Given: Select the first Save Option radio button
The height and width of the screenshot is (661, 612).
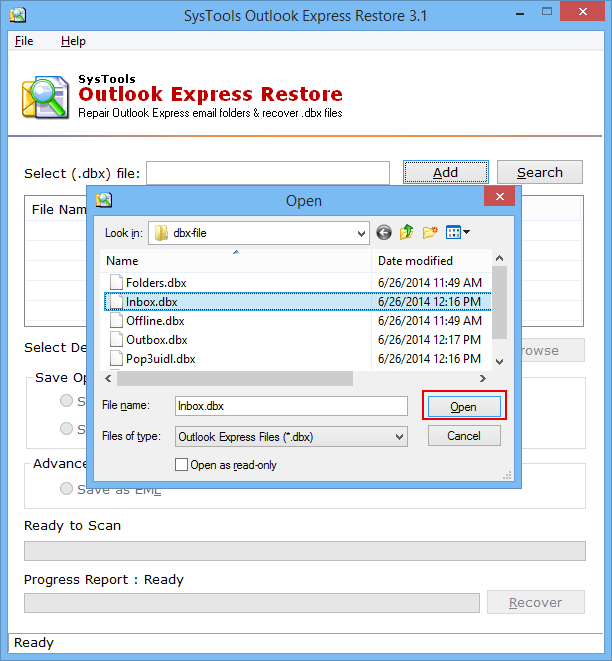Looking at the screenshot, I should 66,400.
